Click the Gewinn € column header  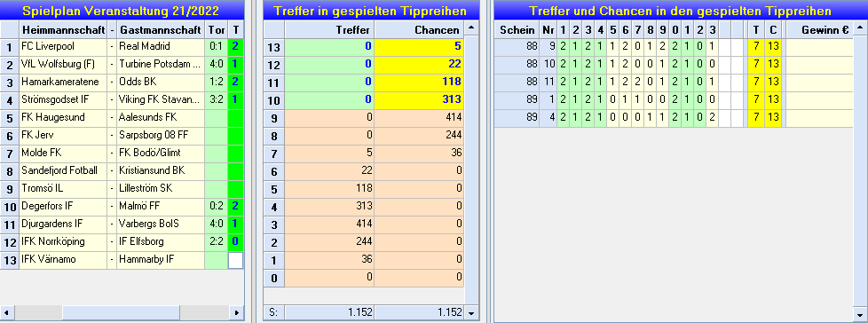[x=820, y=30]
